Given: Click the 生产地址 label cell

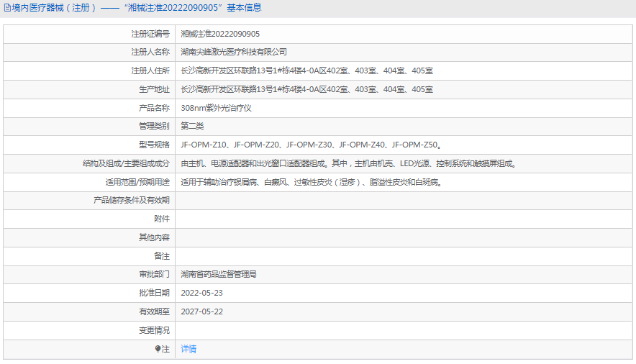Looking at the screenshot, I should coord(90,90).
